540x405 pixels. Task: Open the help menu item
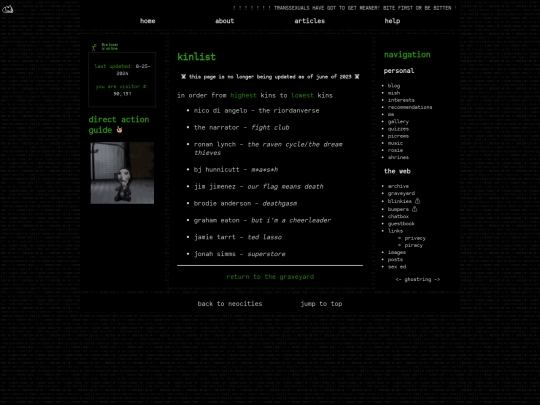coord(392,21)
